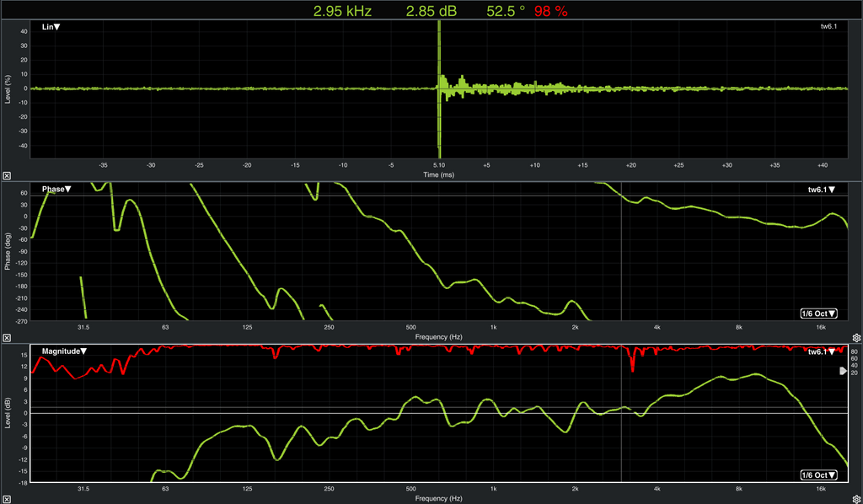
Task: Open the Phase graph type dropdown
Action: 56,190
